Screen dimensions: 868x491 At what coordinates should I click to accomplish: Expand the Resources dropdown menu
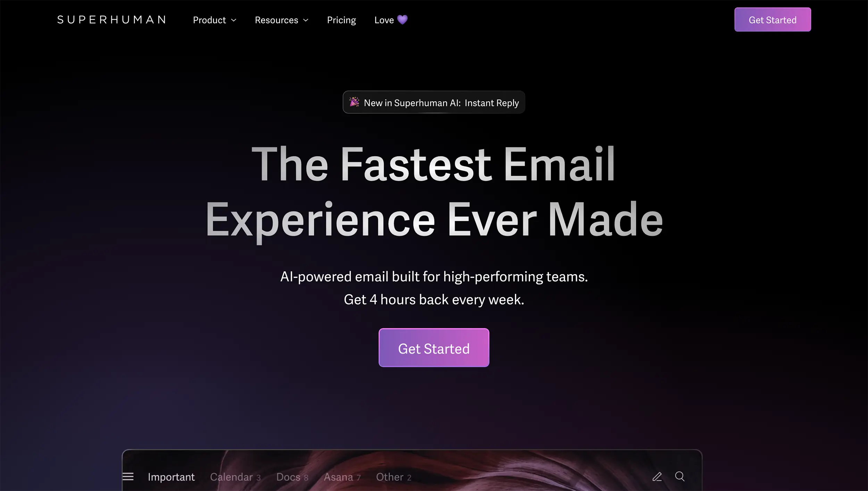pyautogui.click(x=281, y=20)
